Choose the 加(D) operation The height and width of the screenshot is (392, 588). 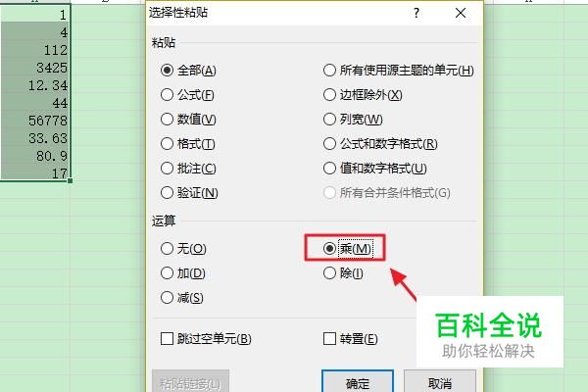coord(183,273)
